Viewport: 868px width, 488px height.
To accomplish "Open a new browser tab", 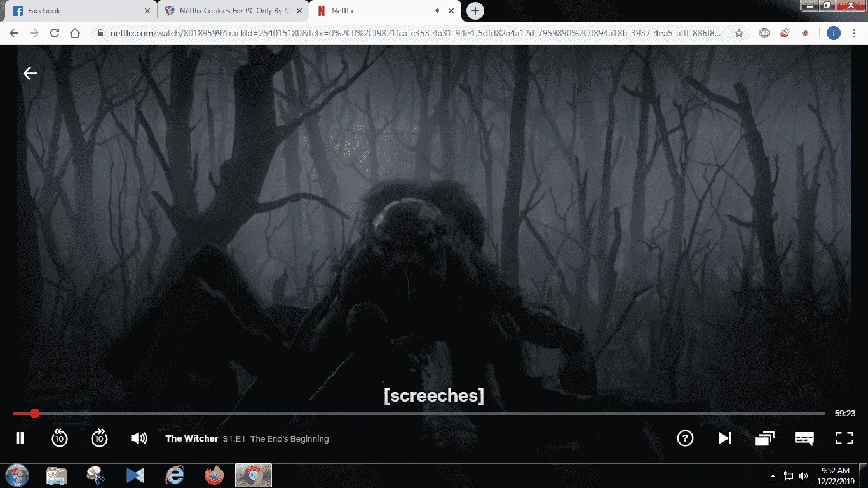I will click(475, 11).
